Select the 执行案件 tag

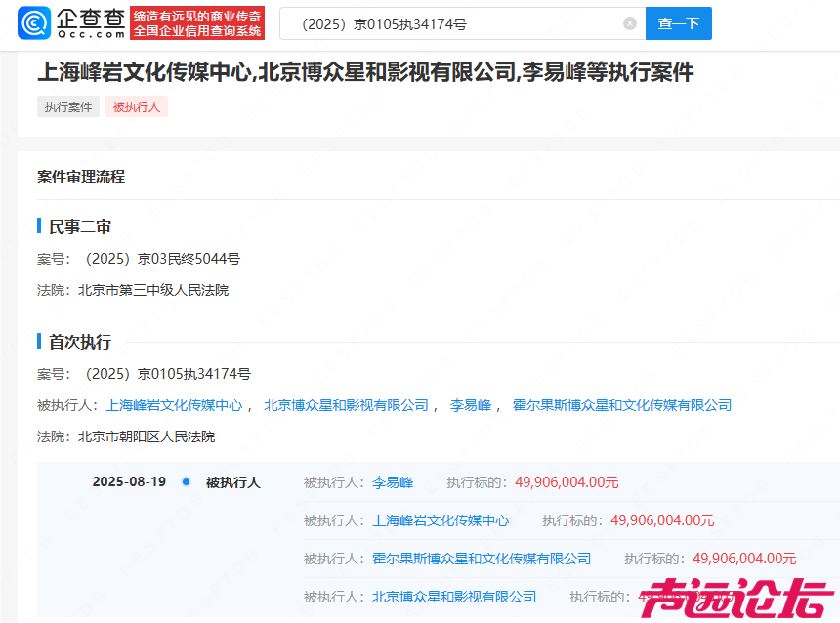pyautogui.click(x=67, y=106)
